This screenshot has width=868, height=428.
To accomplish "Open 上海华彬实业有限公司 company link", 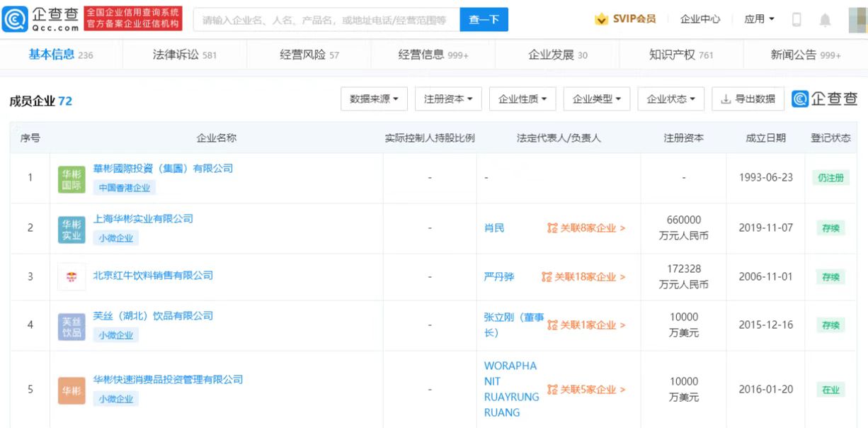I will point(143,219).
